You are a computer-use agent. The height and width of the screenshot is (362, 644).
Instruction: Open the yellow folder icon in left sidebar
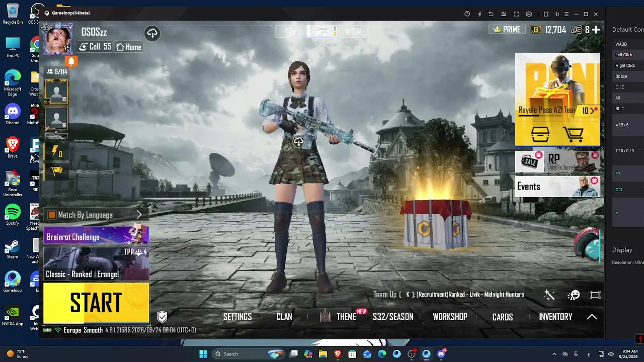click(56, 171)
